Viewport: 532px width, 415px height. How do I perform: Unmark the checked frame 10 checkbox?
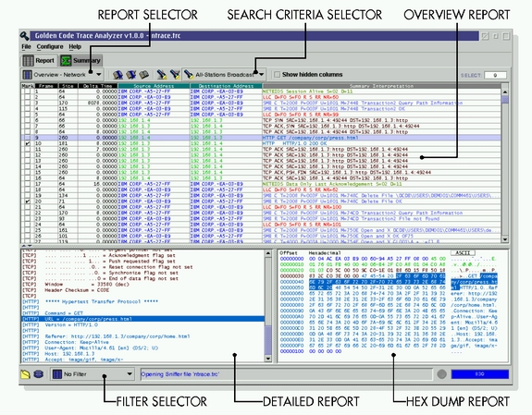point(28,143)
